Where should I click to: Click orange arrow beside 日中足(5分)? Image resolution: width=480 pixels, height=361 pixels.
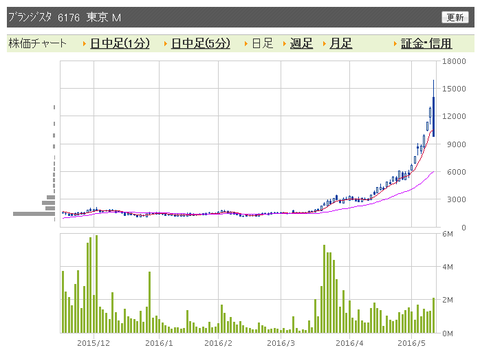(165, 44)
